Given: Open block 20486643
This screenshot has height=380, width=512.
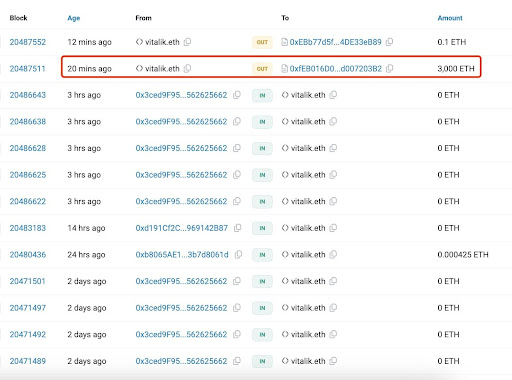Looking at the screenshot, I should click(28, 95).
